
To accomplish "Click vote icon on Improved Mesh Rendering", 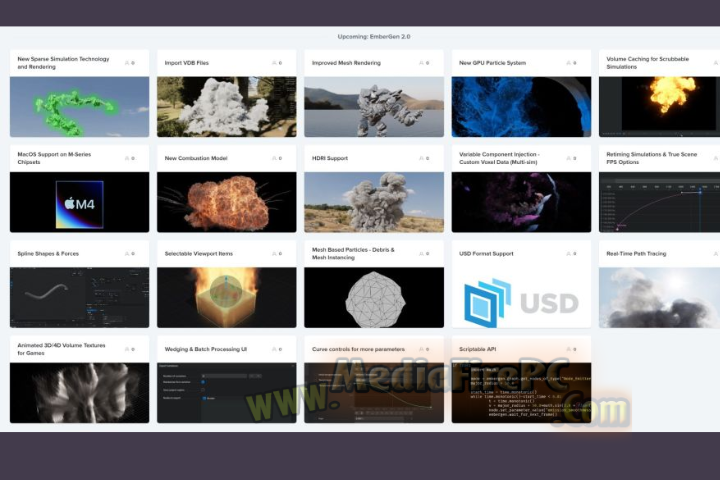I will coord(422,63).
